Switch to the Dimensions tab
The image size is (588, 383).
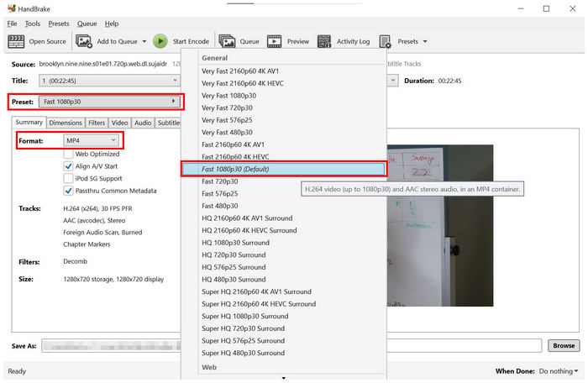(x=66, y=123)
